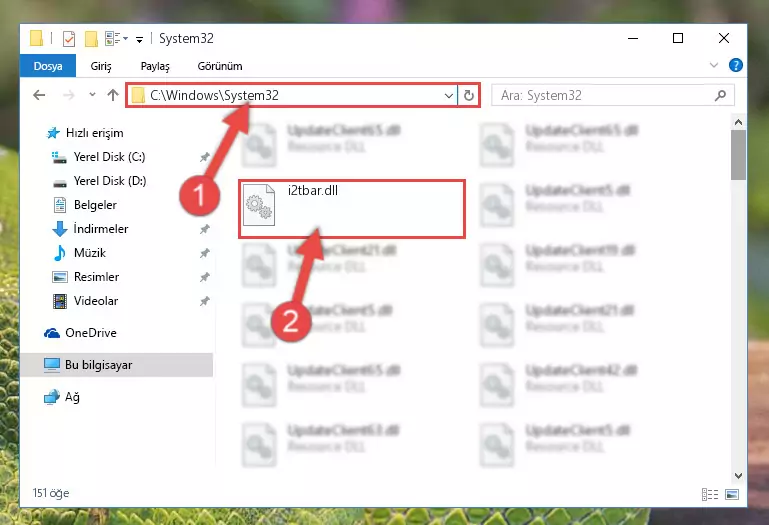Click the scrollbar up arrow
Screen dimensions: 769x525
738,123
